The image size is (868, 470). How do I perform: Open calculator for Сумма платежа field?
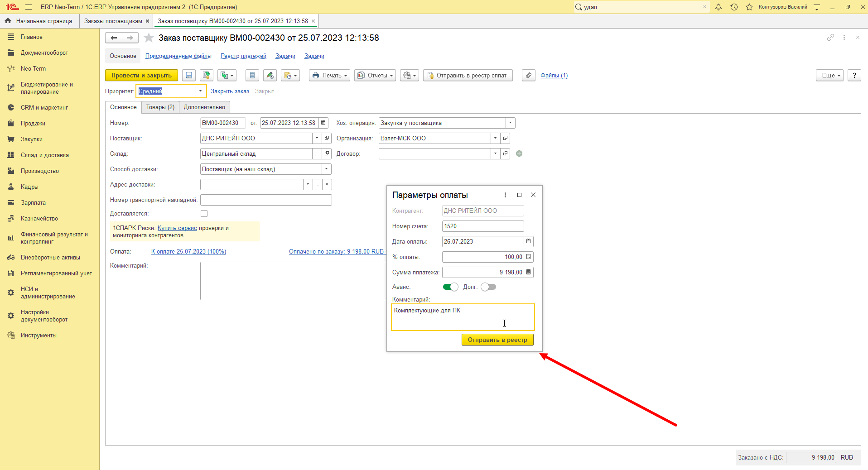tap(529, 272)
